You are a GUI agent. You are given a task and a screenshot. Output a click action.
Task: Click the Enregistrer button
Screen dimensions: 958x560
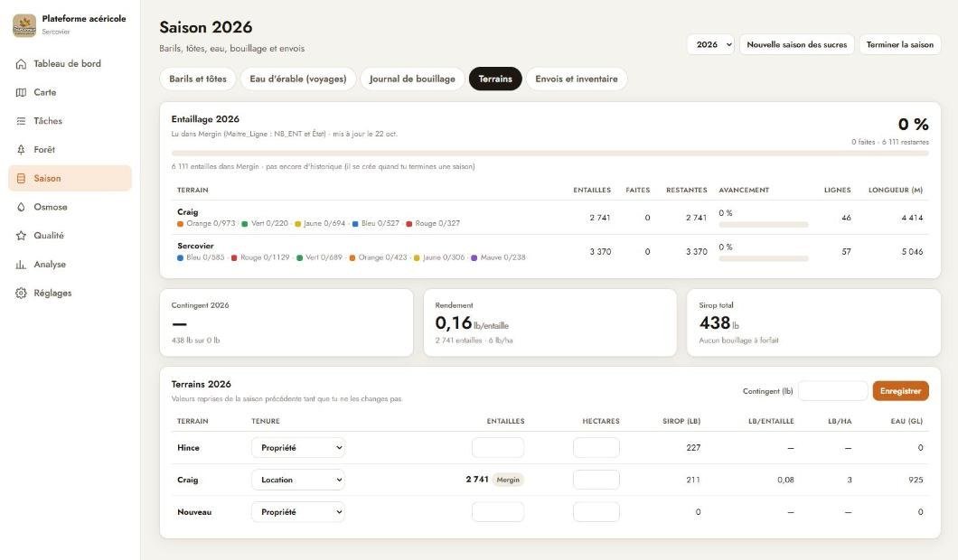click(900, 391)
